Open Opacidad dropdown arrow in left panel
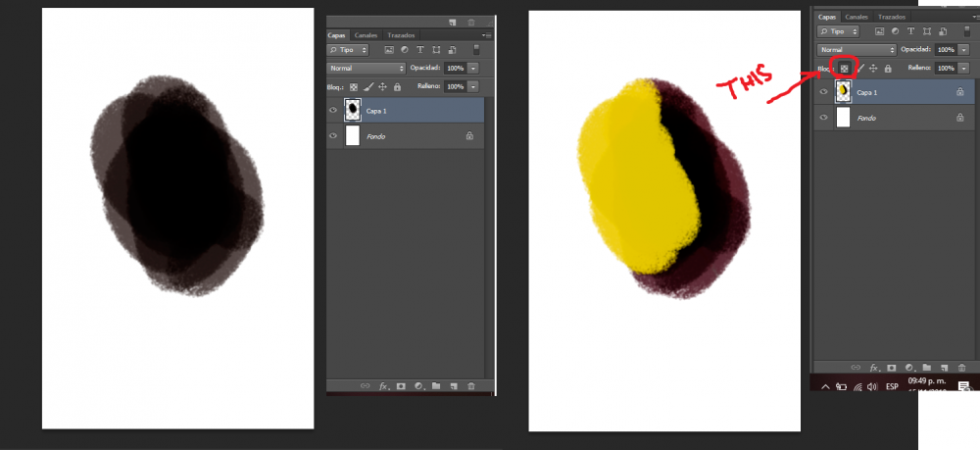This screenshot has height=450, width=980. 473,68
